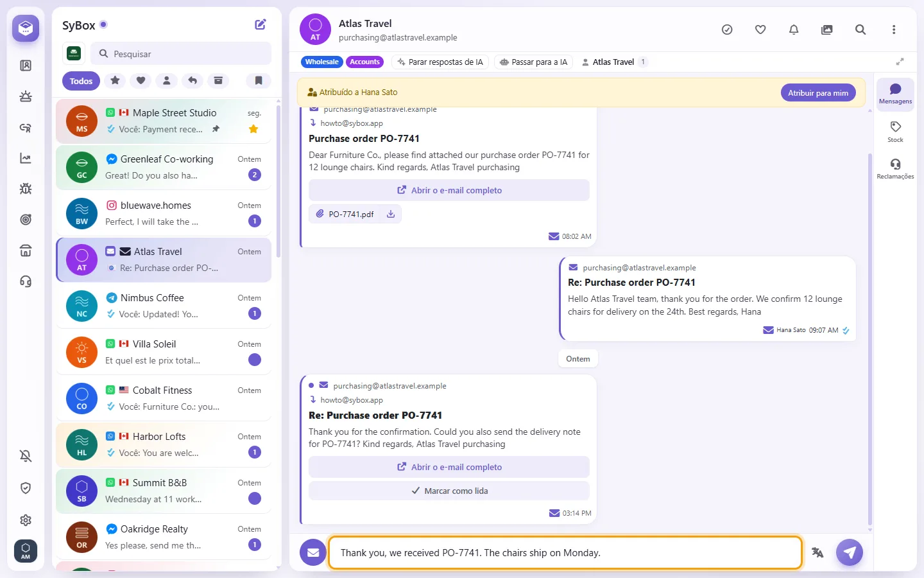Click into the message reply text box

tap(565, 552)
